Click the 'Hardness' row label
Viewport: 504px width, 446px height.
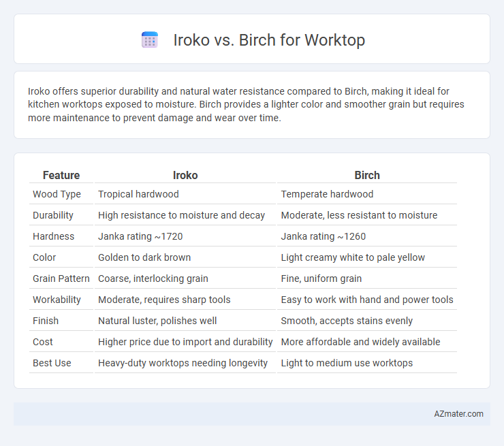(53, 236)
